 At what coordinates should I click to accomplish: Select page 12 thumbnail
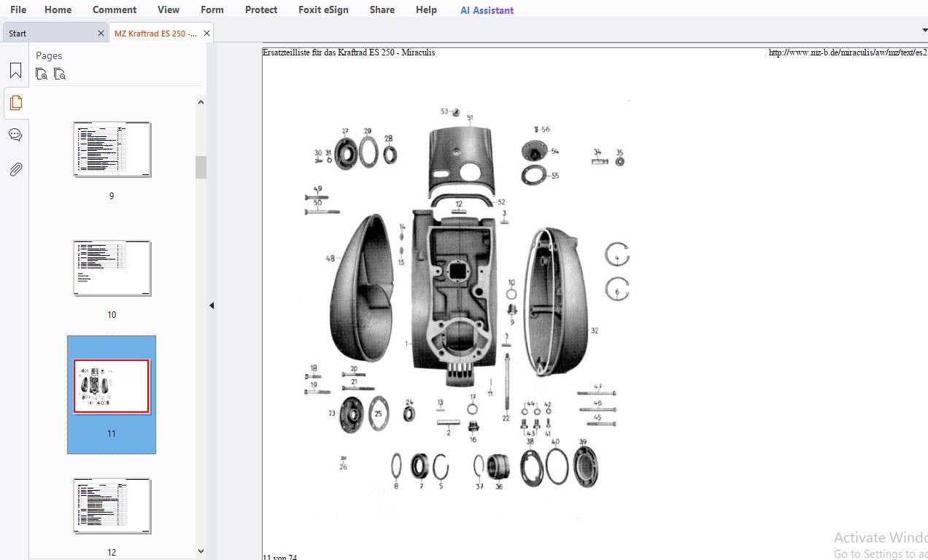[x=112, y=506]
